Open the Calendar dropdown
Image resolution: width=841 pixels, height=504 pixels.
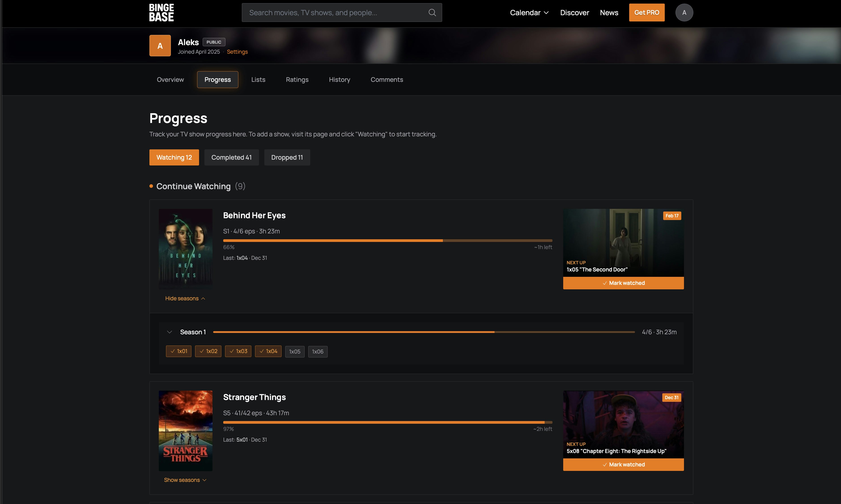[x=529, y=12]
